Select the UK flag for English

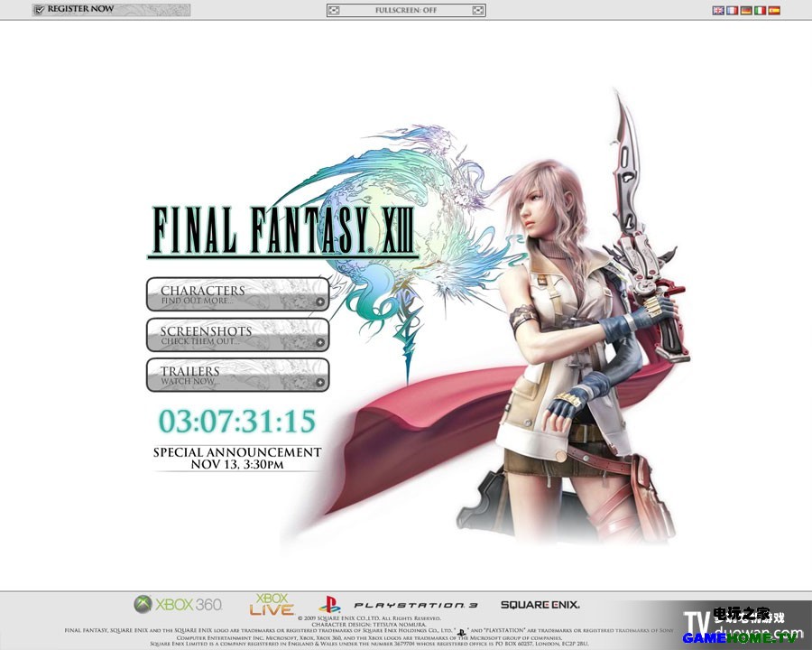[718, 10]
